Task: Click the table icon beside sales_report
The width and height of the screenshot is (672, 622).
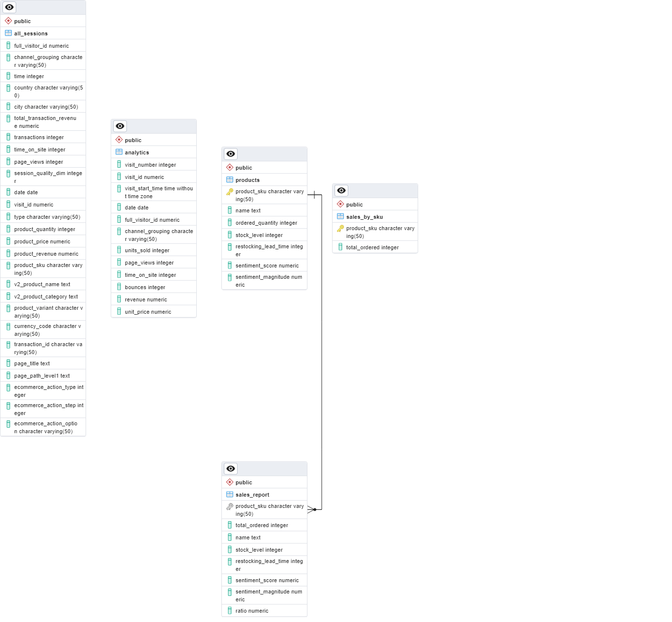Action: coord(230,494)
